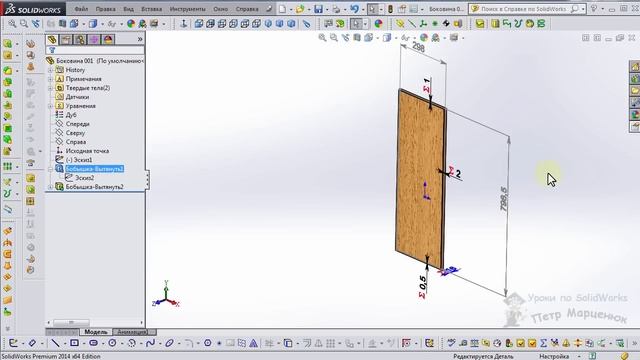Click the feature tree horizontal scrollbar
This screenshot has height=360, width=640.
coord(71,322)
